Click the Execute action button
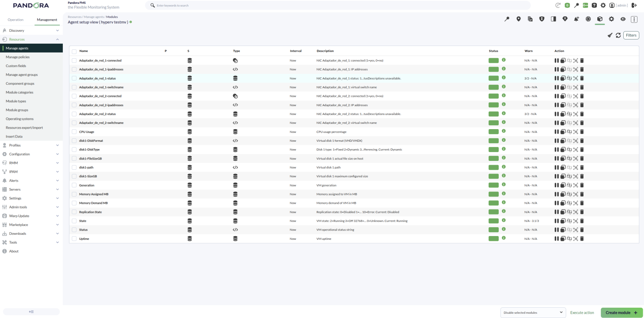This screenshot has width=644, height=318. click(582, 313)
